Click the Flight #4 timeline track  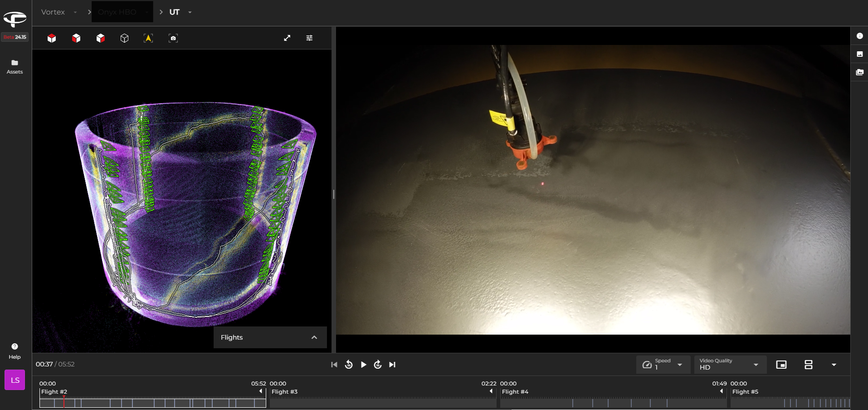(613, 403)
